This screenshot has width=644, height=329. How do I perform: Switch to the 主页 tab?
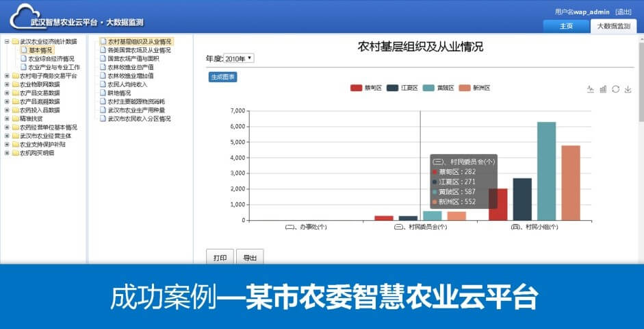[566, 26]
